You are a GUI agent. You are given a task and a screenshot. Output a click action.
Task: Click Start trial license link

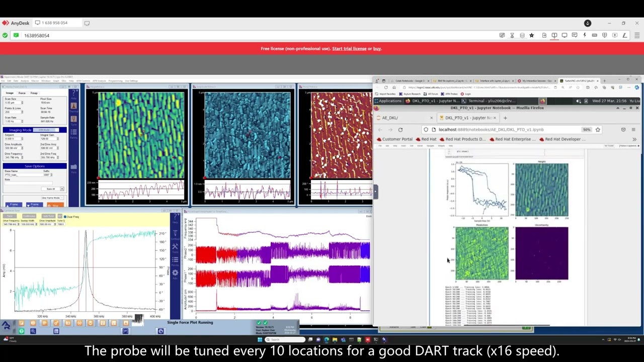[349, 49]
